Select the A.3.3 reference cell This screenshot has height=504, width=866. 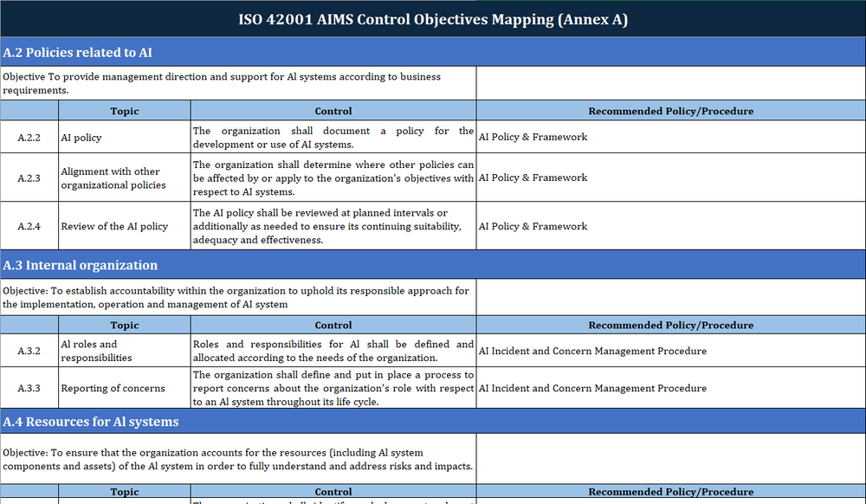click(29, 388)
